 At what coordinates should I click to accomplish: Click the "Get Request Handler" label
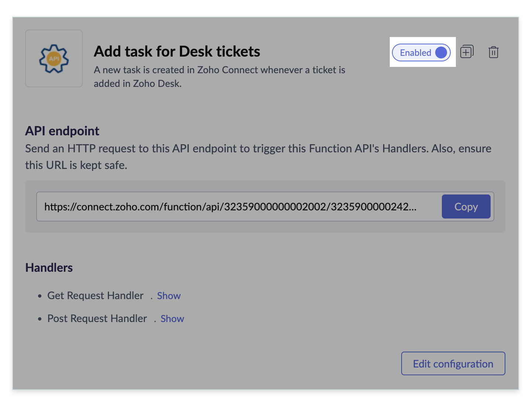[x=95, y=296]
